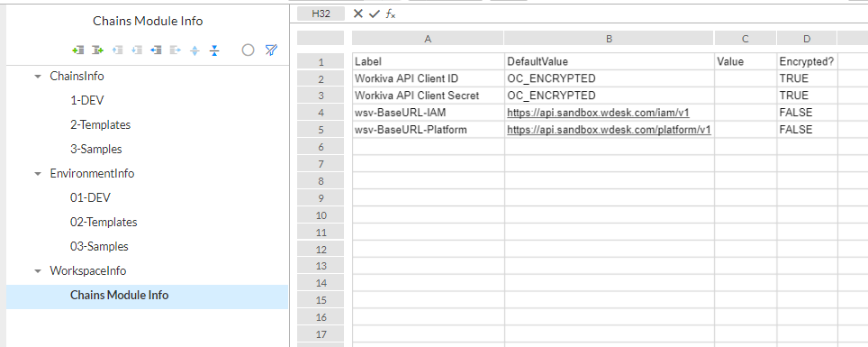Click the outdent item left-arrow icon
868x347 pixels.
156,50
